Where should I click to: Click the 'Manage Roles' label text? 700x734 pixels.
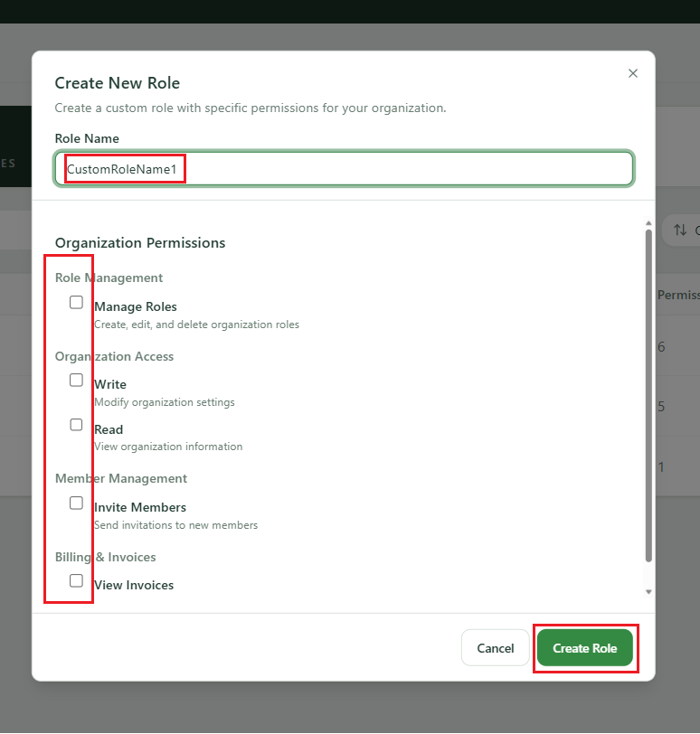pos(136,306)
